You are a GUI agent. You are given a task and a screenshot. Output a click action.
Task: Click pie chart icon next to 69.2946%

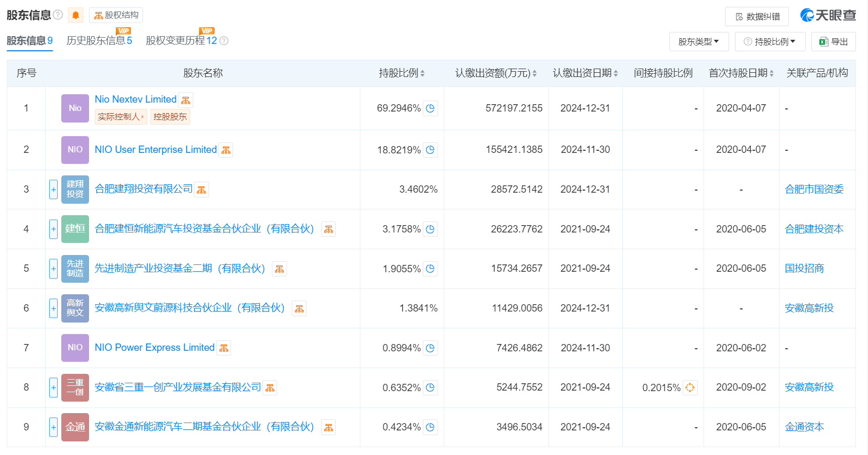click(430, 108)
